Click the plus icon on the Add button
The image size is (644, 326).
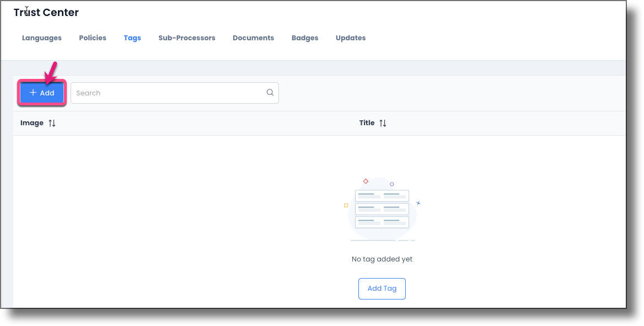click(34, 93)
